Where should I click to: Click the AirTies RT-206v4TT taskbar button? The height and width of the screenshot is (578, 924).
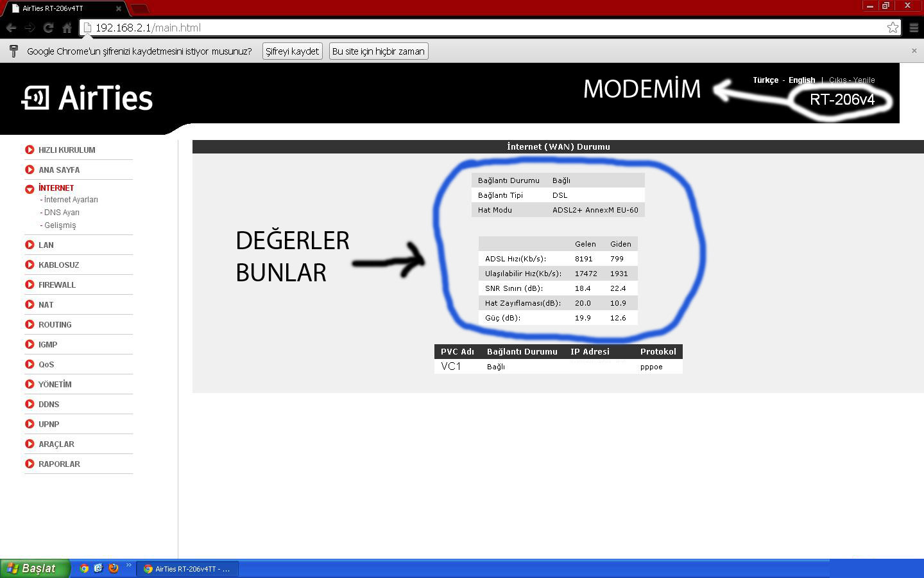tap(187, 569)
